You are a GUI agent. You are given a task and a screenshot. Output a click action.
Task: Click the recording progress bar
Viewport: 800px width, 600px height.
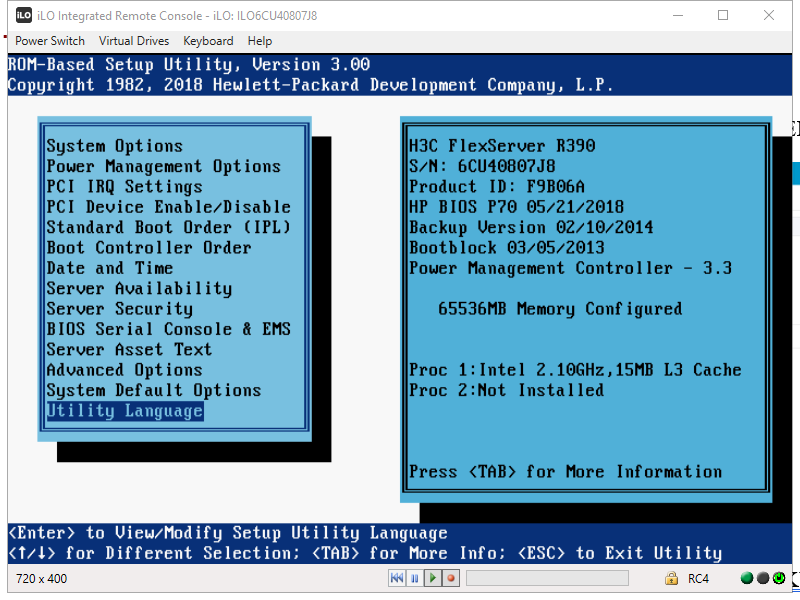tap(547, 577)
